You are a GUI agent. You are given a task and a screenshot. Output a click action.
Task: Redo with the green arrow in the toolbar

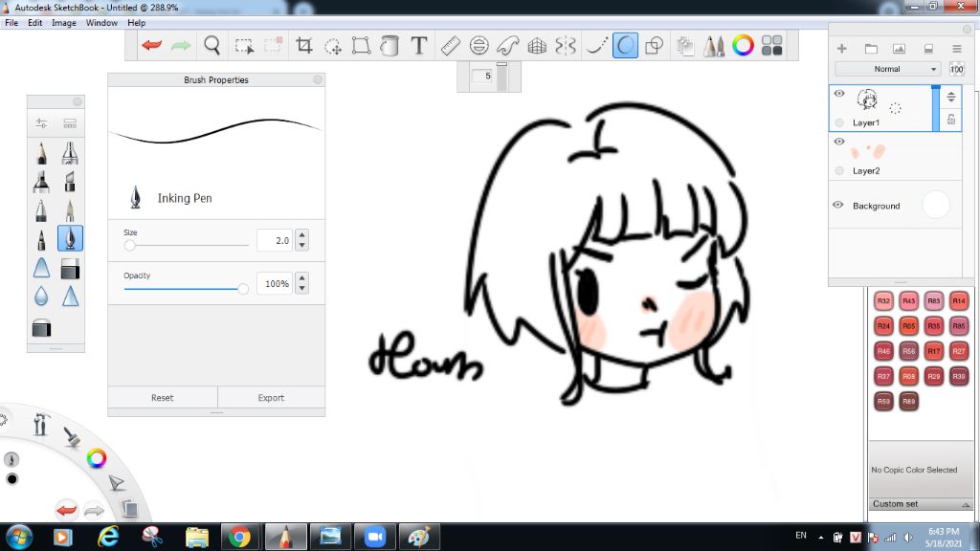(x=181, y=45)
